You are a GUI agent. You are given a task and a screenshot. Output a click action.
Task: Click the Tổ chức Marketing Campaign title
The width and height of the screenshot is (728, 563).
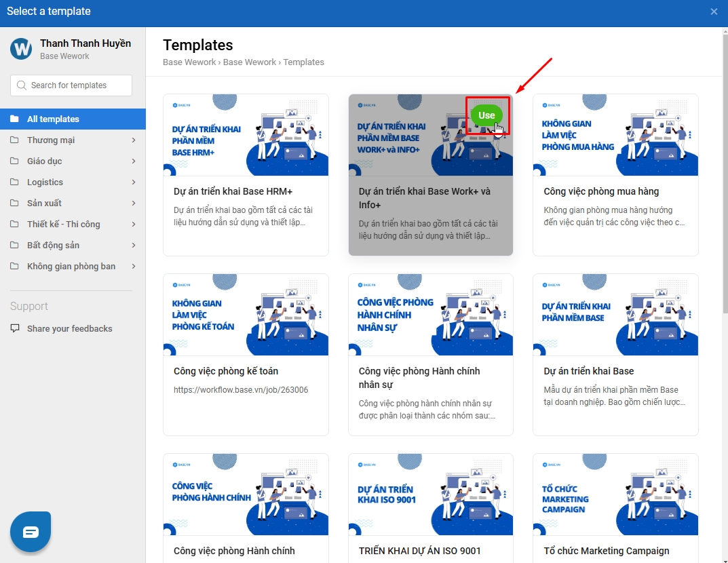click(607, 551)
